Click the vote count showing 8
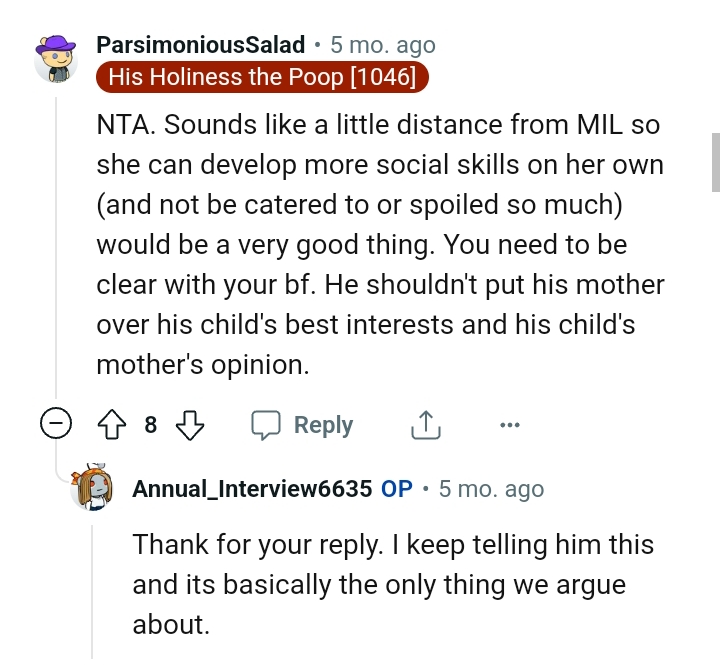Image resolution: width=720 pixels, height=665 pixels. pyautogui.click(x=151, y=426)
